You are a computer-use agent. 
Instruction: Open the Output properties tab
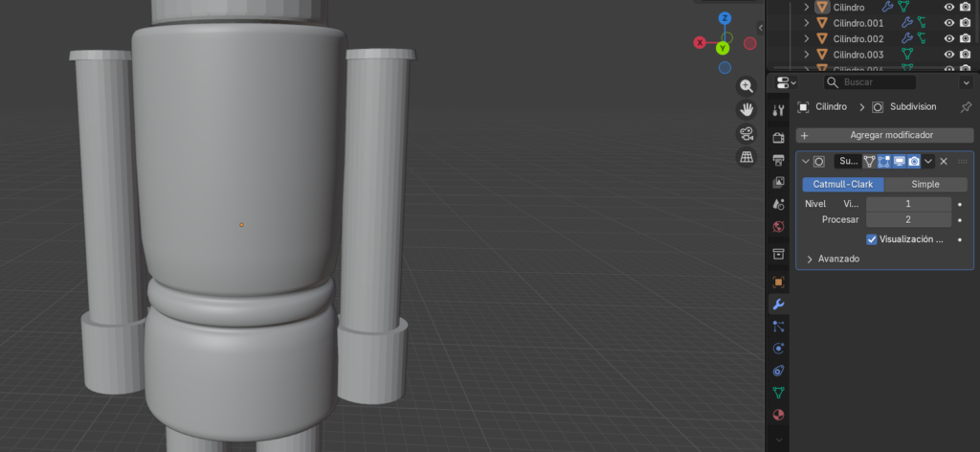778,160
